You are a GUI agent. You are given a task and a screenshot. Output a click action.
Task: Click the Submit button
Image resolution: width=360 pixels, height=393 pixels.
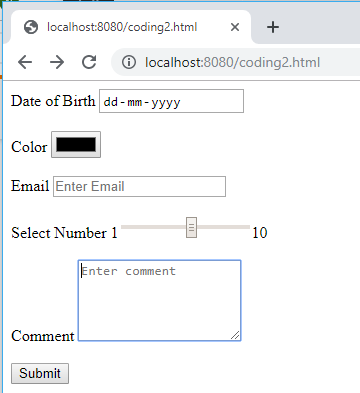pyautogui.click(x=40, y=373)
